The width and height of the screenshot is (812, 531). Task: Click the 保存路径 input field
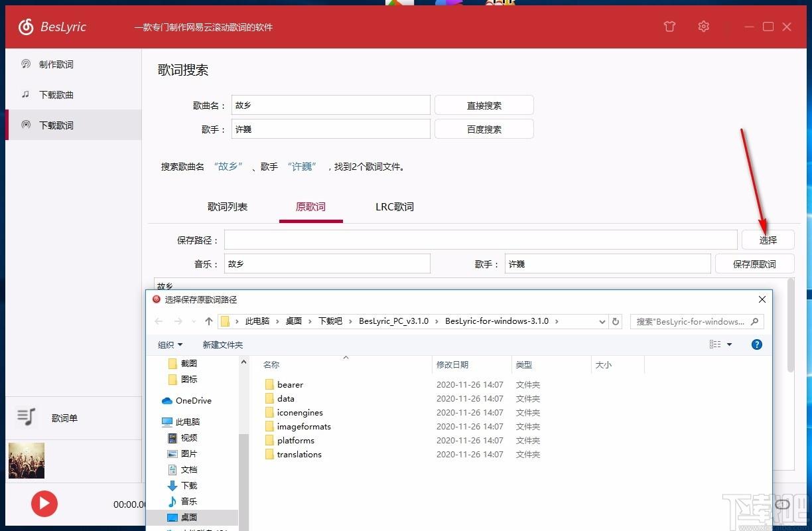481,240
